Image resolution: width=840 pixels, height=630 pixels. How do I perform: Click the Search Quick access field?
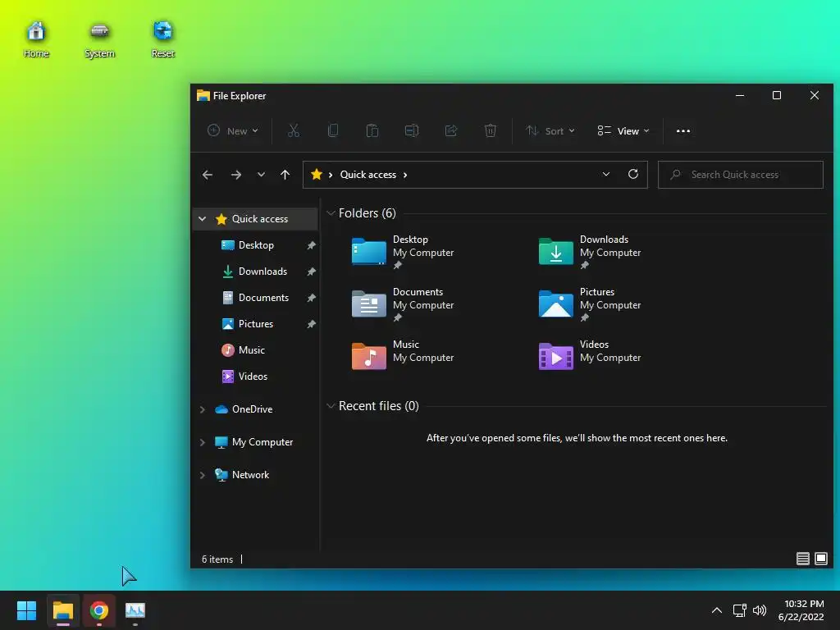741,175
